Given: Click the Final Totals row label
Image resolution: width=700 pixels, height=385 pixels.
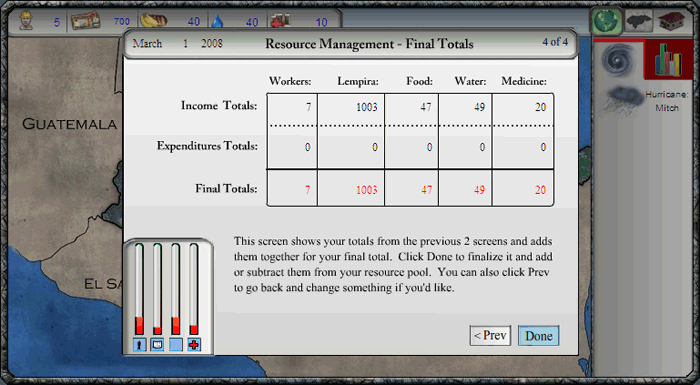Looking at the screenshot, I should pos(226,188).
